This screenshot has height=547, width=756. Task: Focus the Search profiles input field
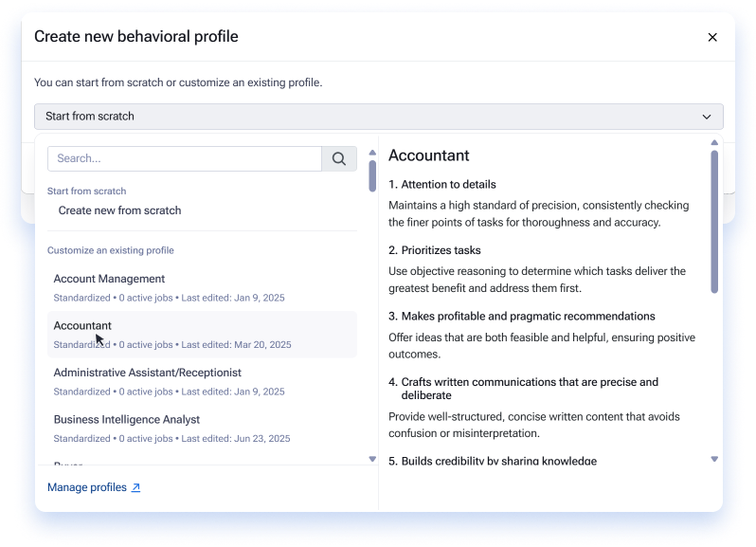(x=185, y=158)
